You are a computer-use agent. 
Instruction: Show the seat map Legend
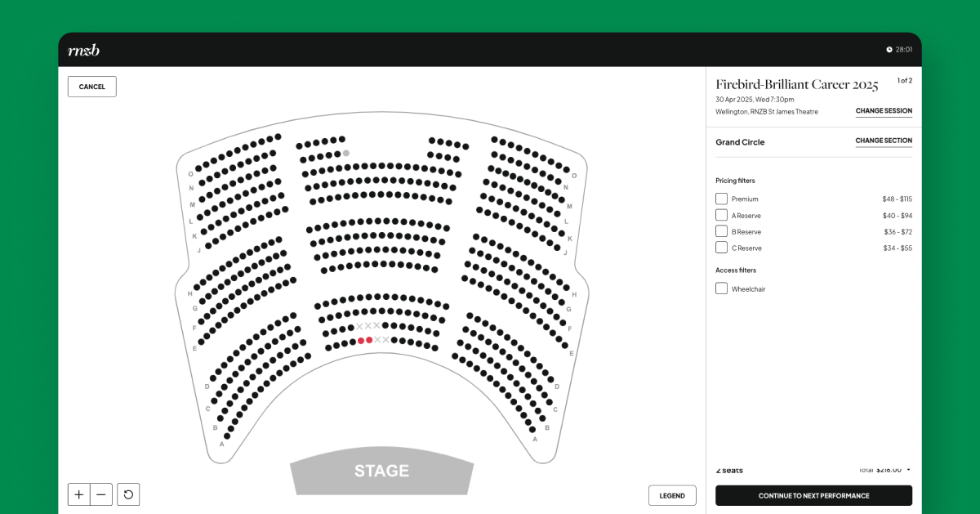tap(672, 495)
